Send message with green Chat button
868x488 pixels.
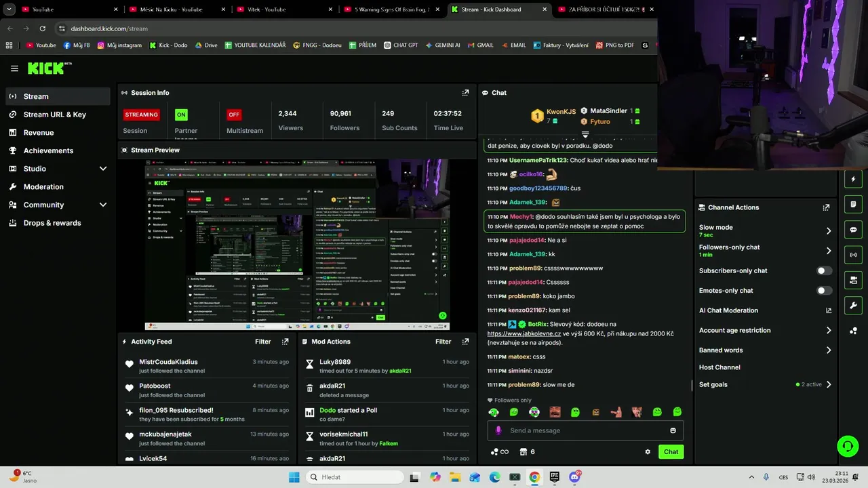671,452
